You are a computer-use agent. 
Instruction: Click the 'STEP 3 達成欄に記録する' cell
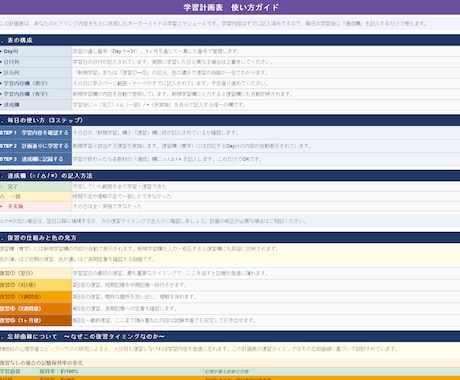36,159
